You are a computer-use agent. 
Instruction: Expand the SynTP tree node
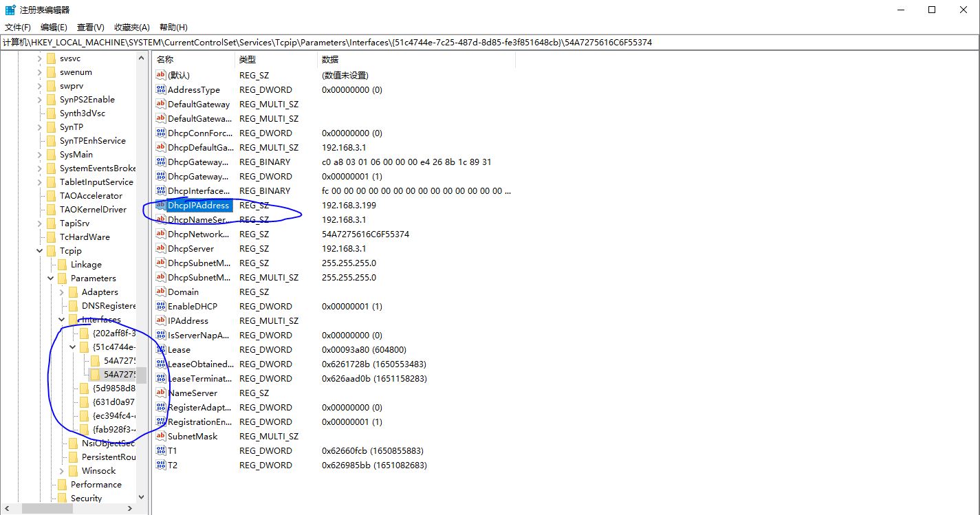(x=40, y=127)
